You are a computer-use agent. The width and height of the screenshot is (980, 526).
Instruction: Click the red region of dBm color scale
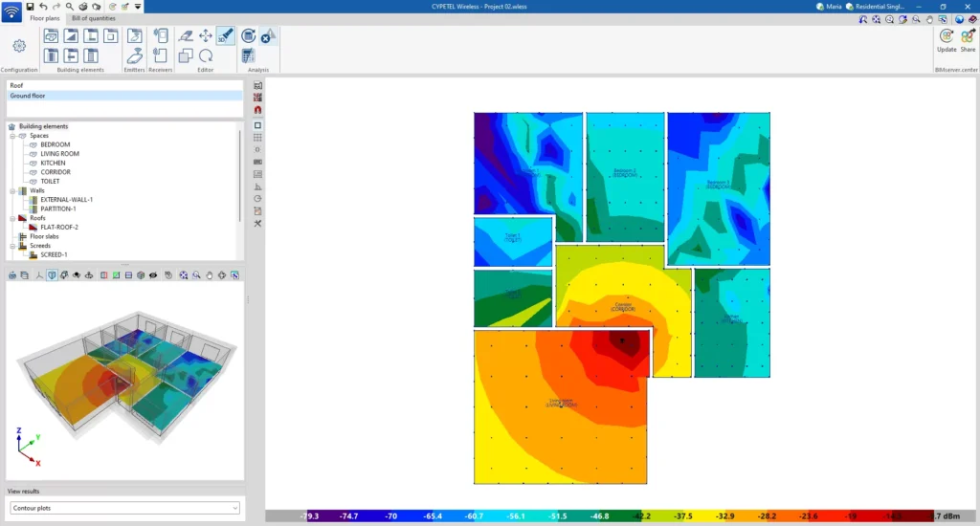pos(850,516)
